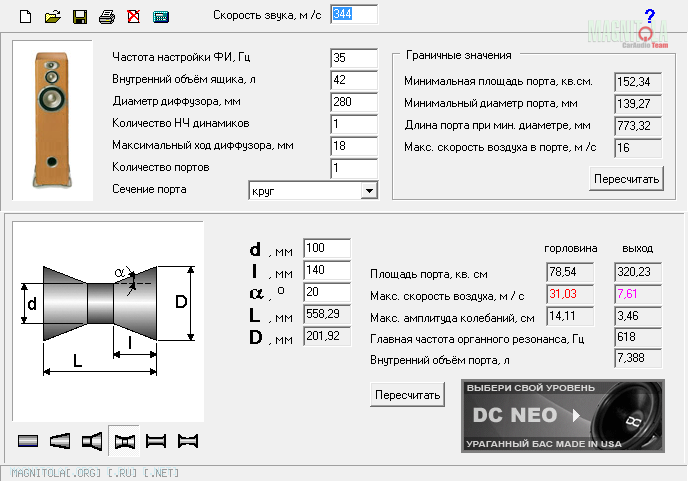Open the Сечение порта dropdown showing круг
Viewport: 688px width, 482px height.
pos(369,191)
